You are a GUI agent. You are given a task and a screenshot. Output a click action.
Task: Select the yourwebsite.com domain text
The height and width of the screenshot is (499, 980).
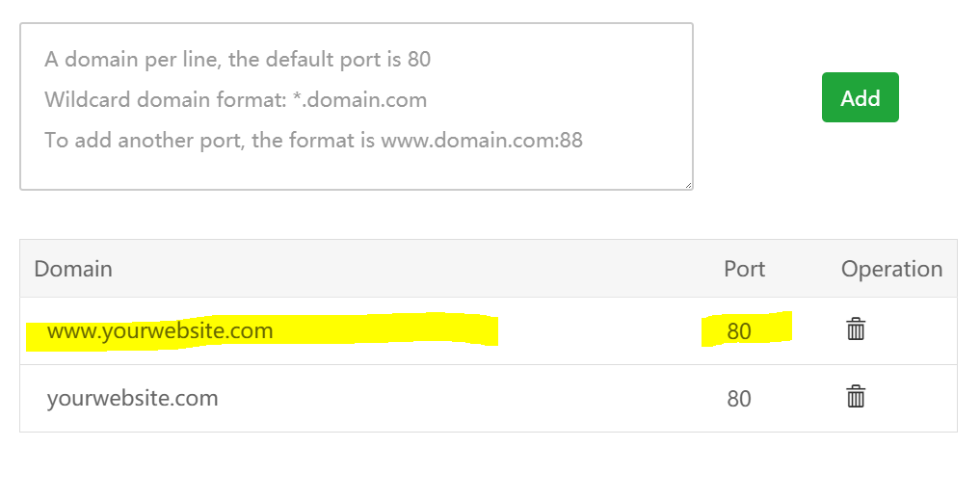tap(133, 398)
